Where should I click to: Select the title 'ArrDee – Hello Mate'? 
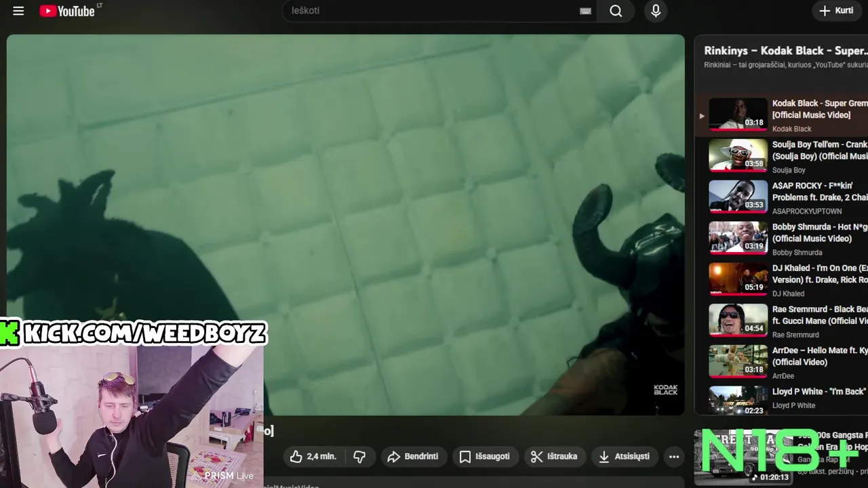[820, 357]
